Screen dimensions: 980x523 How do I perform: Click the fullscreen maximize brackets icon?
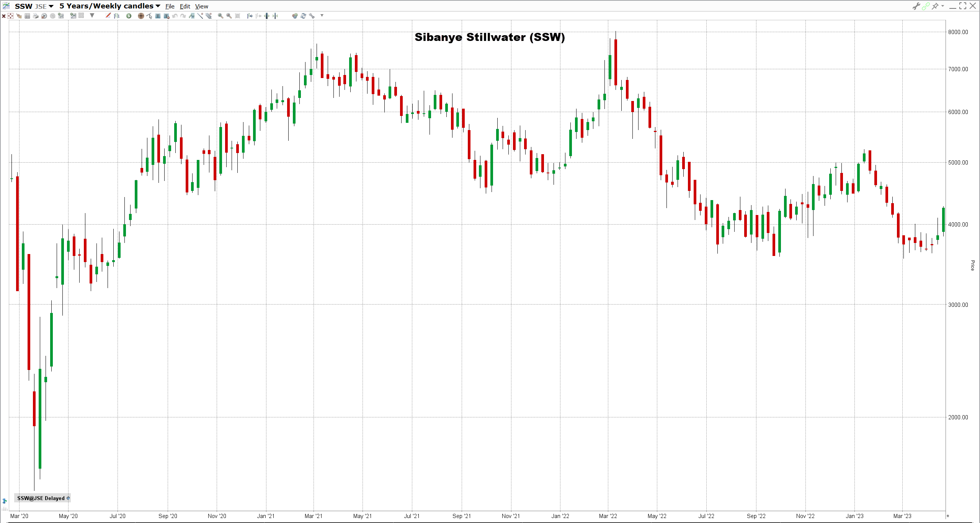[x=963, y=6]
